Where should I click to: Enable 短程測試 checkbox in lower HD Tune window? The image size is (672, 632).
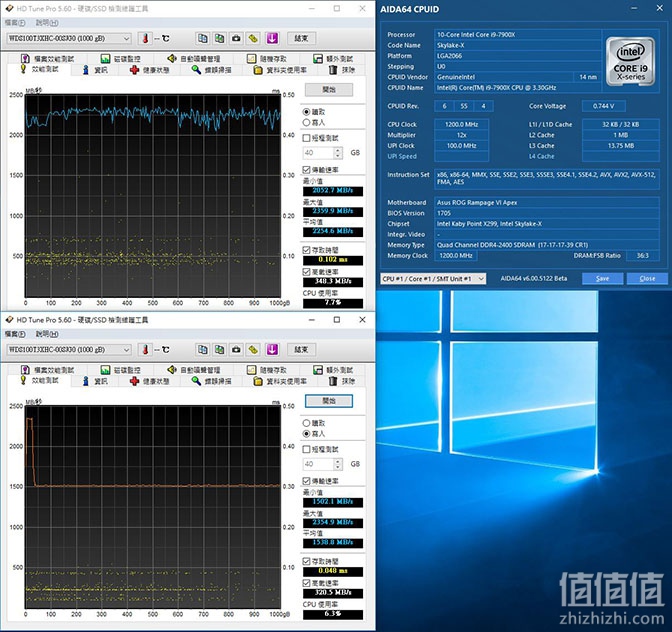coord(306,449)
